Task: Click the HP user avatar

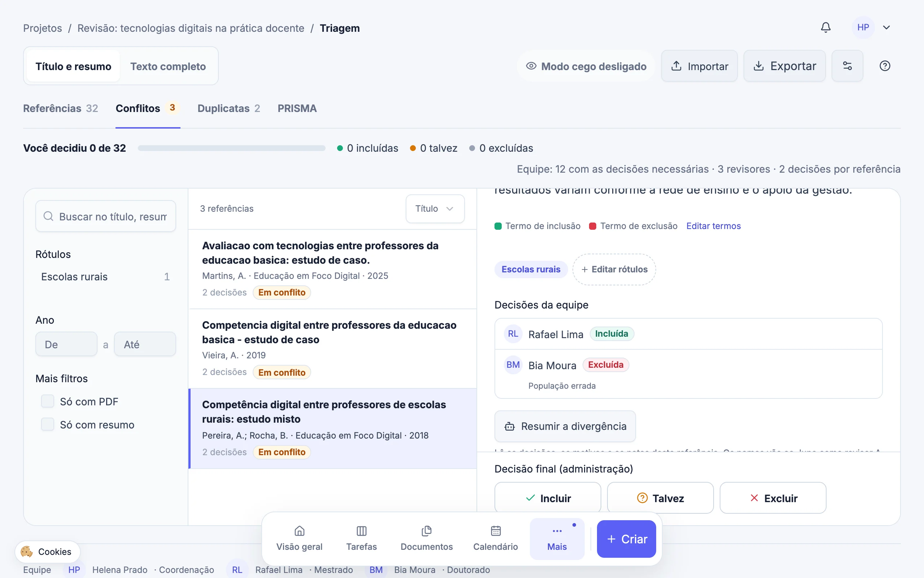Action: click(863, 27)
